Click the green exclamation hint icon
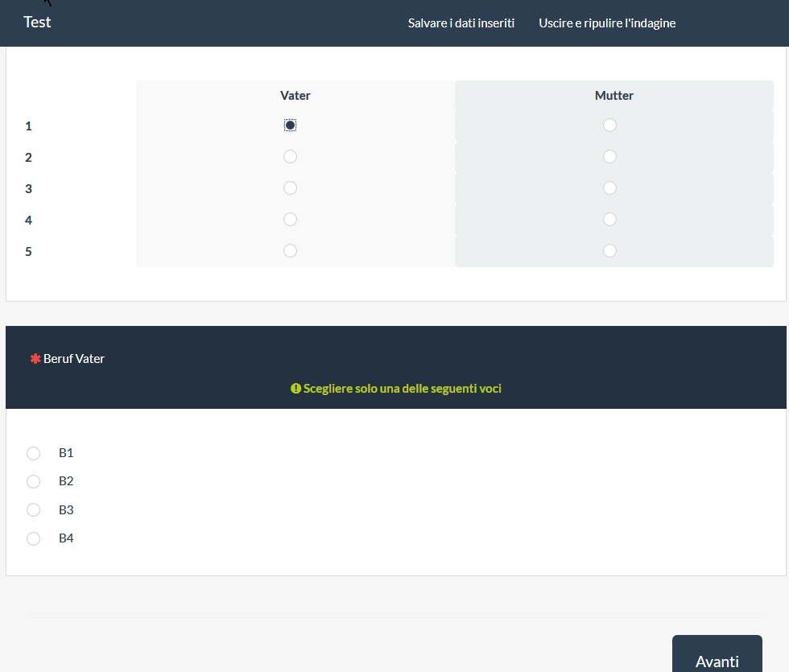The image size is (789, 672). 295,389
